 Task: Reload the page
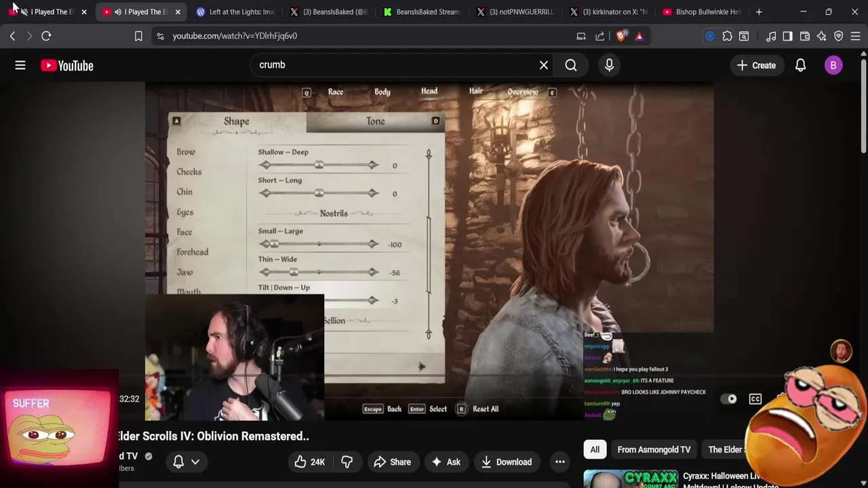[46, 36]
